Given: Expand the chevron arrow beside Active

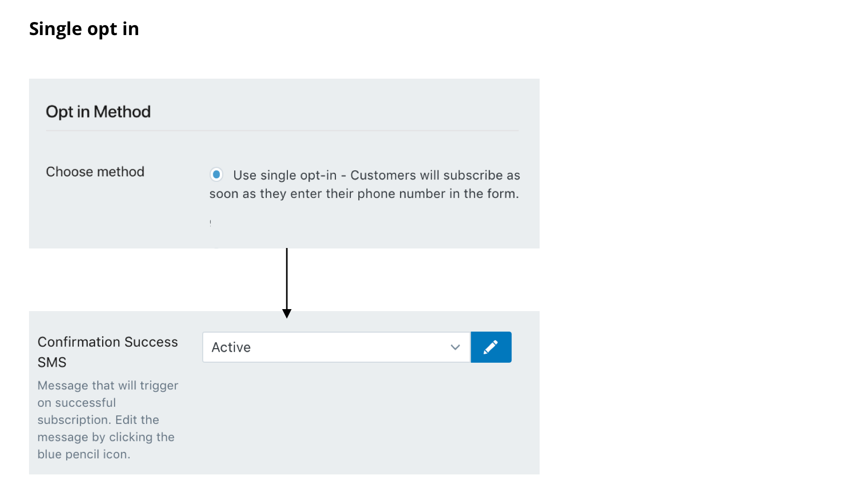Looking at the screenshot, I should [x=455, y=347].
